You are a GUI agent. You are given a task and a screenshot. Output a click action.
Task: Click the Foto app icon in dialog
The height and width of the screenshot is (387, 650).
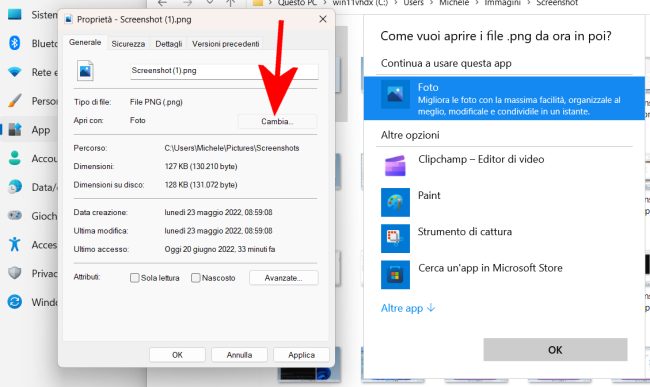(395, 94)
